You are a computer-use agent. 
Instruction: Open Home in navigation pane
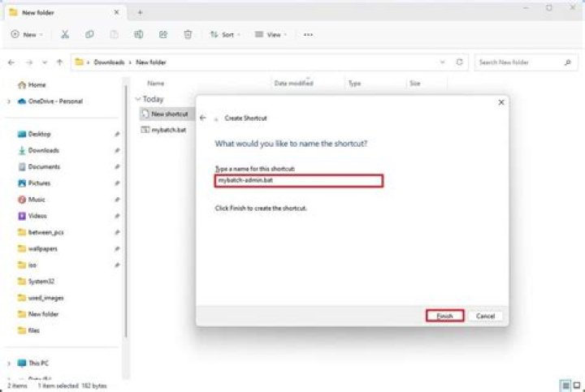32,85
